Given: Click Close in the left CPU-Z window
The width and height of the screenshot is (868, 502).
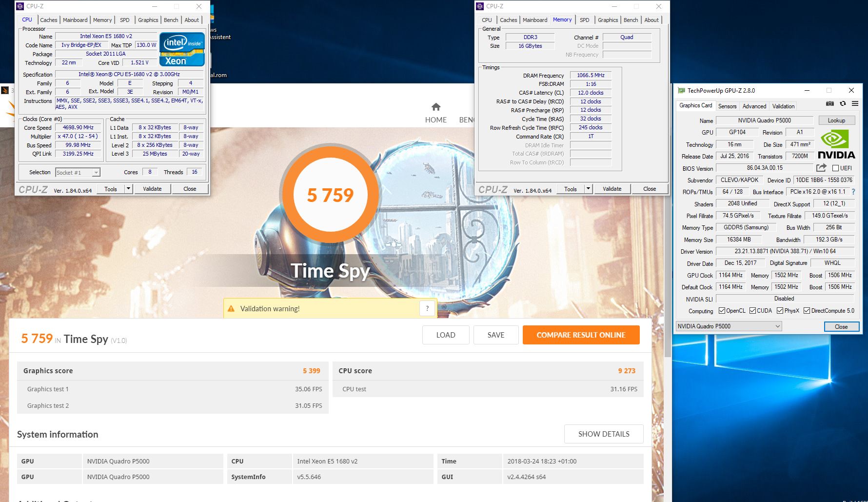Looking at the screenshot, I should 190,189.
